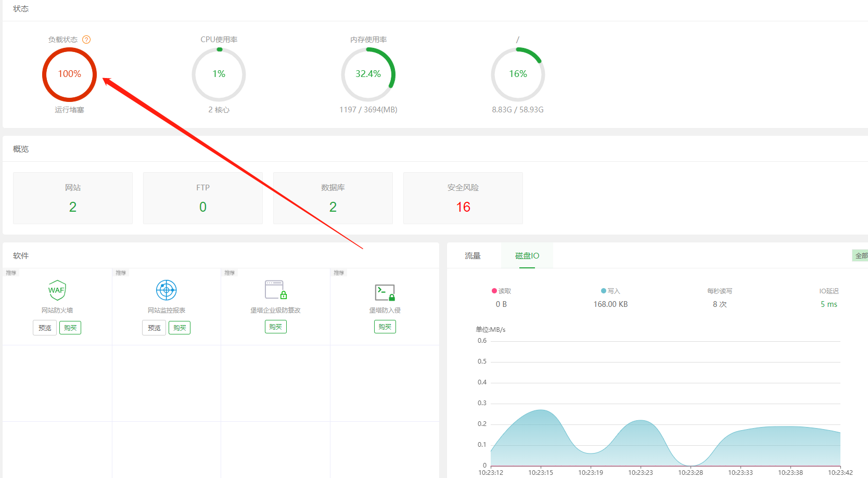
Task: Click the 5 ms IO latency value
Action: (829, 304)
